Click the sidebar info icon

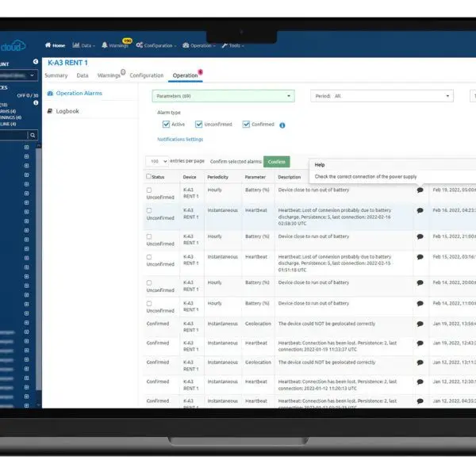36,103
